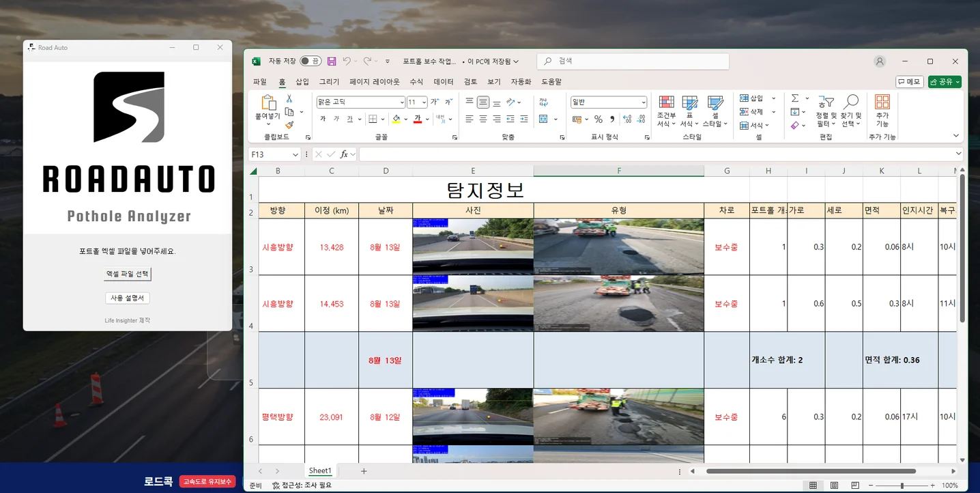
Task: Select the 서식 복사 format painter brush
Action: point(289,124)
